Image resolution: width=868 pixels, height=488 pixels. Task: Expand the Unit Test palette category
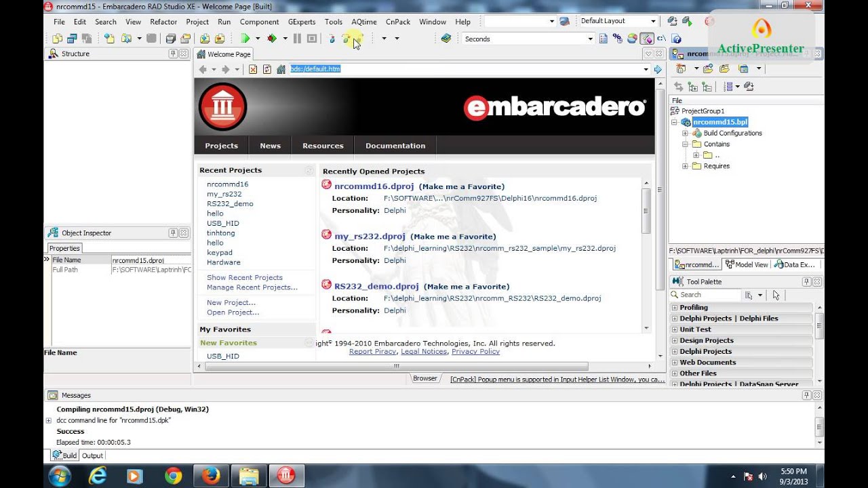(674, 329)
